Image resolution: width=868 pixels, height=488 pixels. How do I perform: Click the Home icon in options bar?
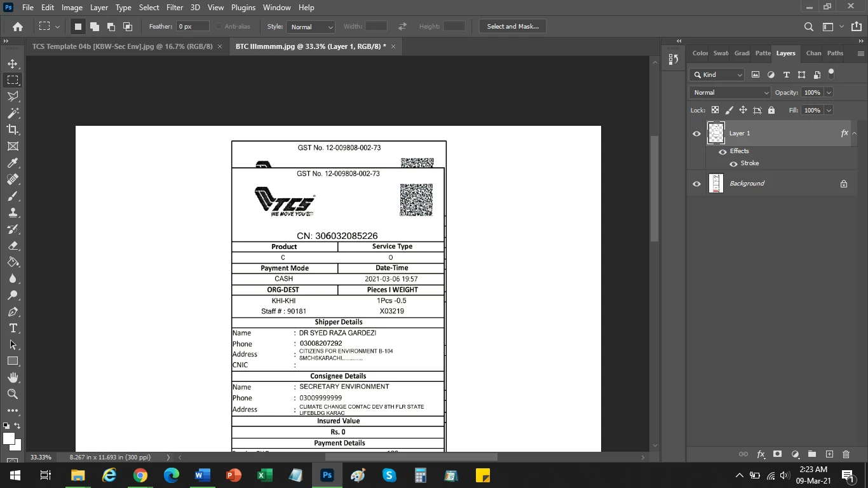[x=18, y=27]
